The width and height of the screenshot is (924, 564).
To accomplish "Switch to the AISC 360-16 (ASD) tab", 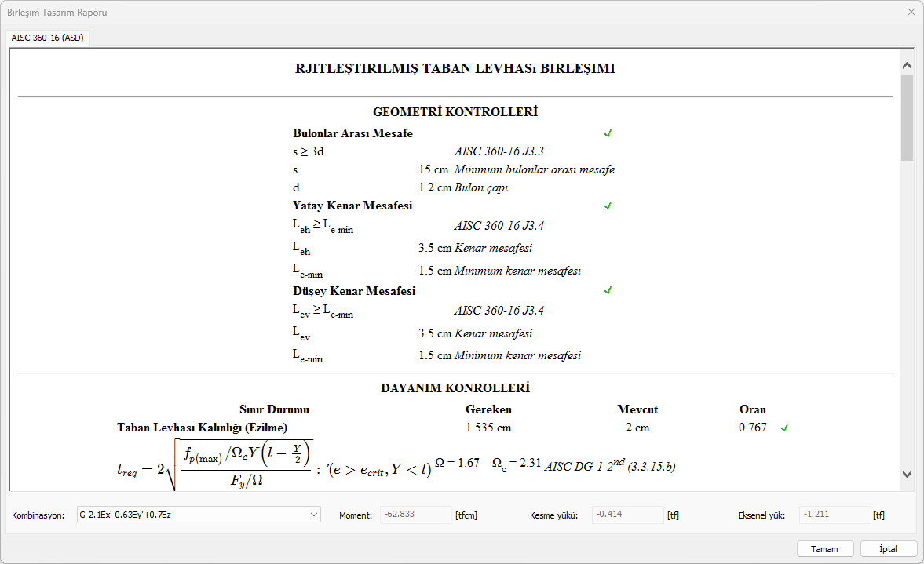I will click(48, 38).
